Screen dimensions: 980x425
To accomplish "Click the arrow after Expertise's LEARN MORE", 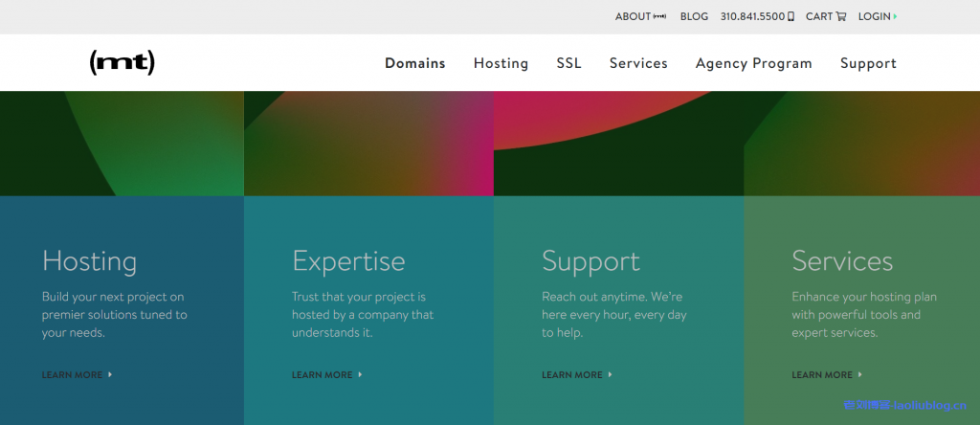I will click(x=360, y=375).
